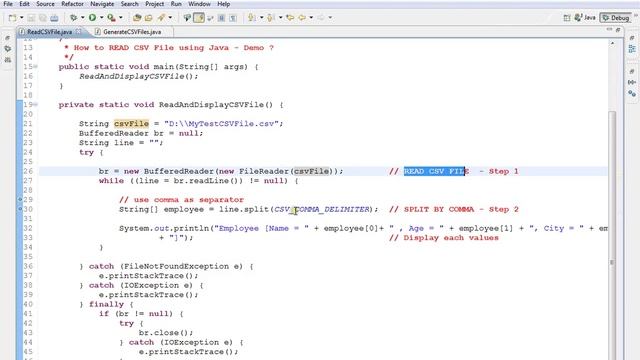640x360 pixels.
Task: Open the External Tools dropdown arrow
Action: [120, 18]
